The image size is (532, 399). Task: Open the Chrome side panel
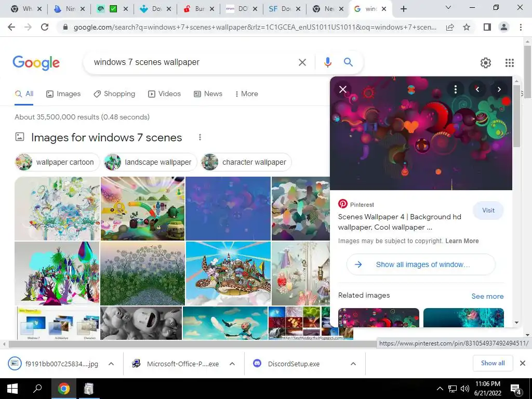click(x=487, y=27)
